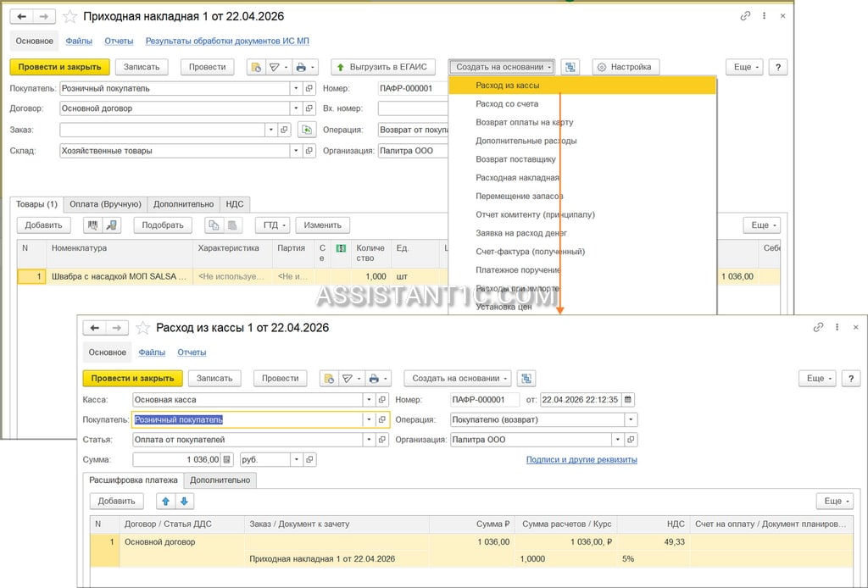Choose Возврат поставщику menu entry
868x588 pixels.
click(x=516, y=159)
